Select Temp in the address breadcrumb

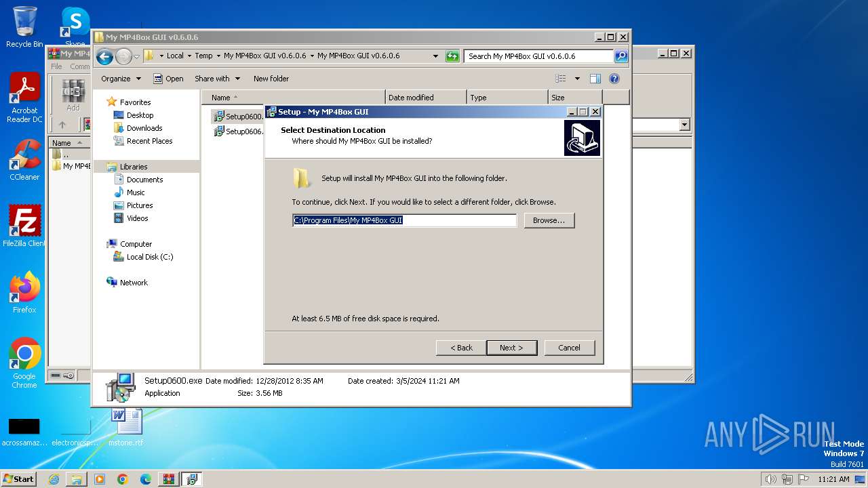pyautogui.click(x=203, y=56)
